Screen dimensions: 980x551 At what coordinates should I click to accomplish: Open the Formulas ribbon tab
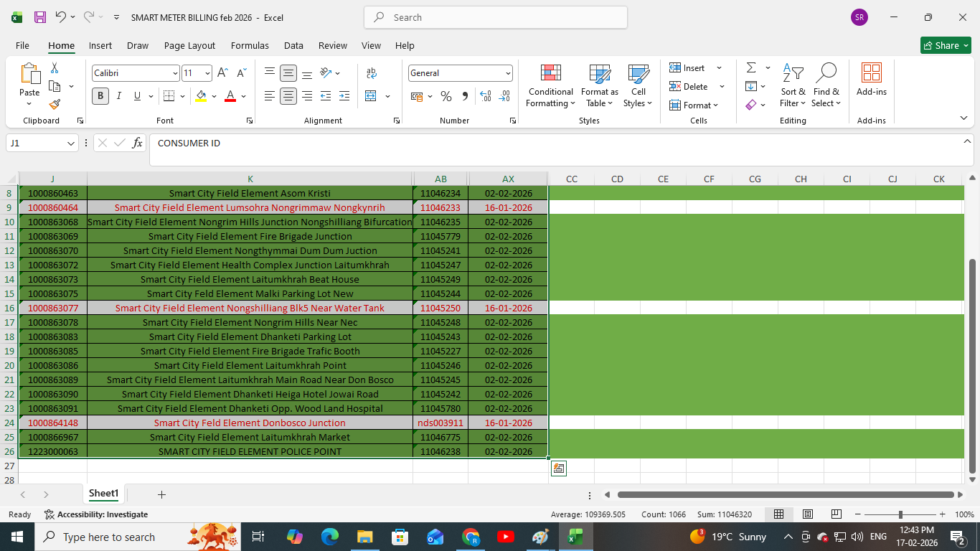click(x=250, y=45)
